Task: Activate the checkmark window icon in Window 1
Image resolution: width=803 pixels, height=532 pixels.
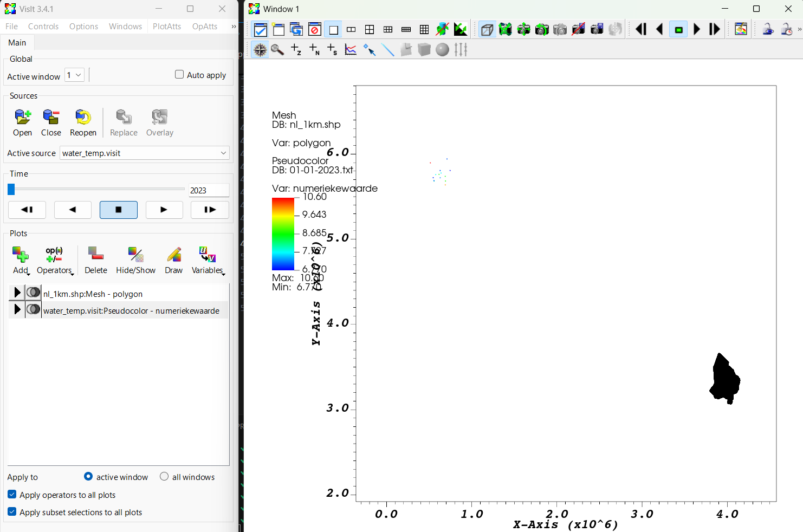Action: click(261, 30)
